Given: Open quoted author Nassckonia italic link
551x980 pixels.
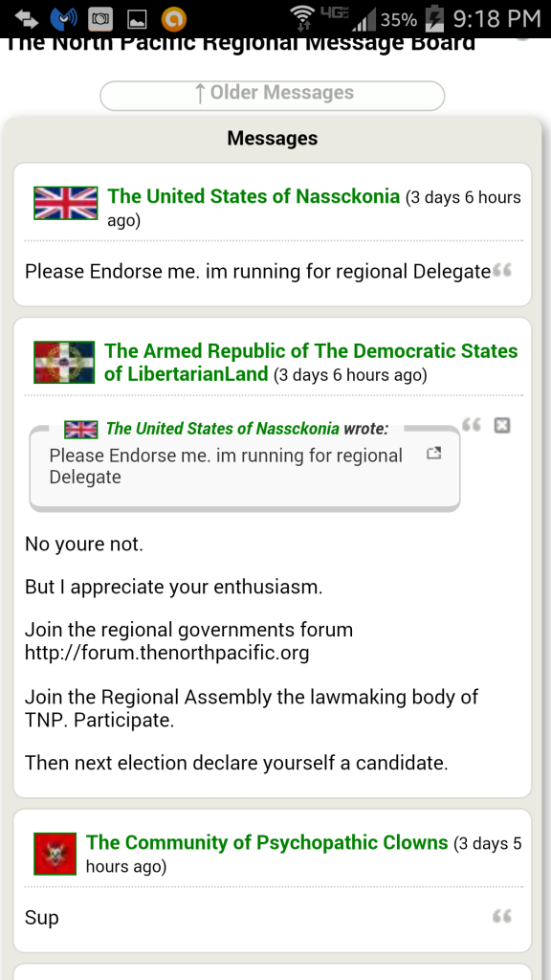Looking at the screenshot, I should tap(222, 429).
